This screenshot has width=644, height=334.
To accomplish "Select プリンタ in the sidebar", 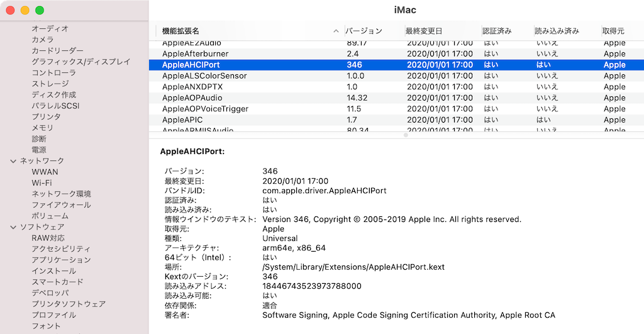I will (47, 116).
